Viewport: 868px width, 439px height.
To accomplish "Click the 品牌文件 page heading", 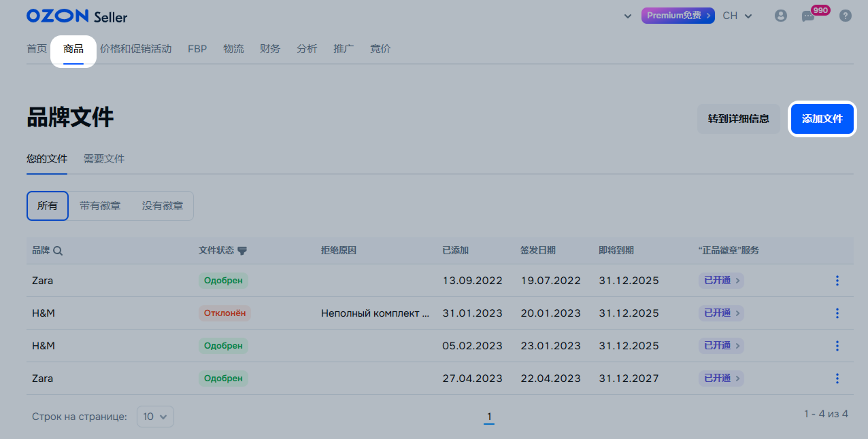I will click(x=70, y=118).
